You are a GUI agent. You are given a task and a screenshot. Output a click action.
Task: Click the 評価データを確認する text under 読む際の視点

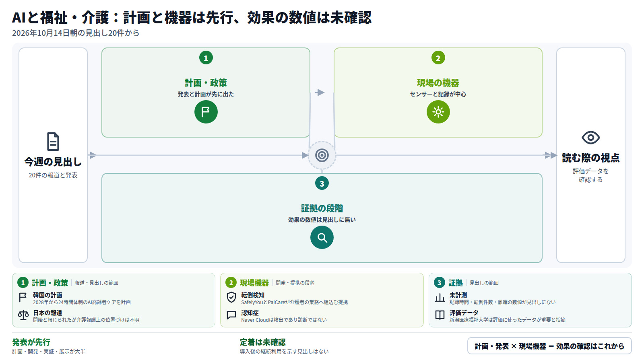tap(590, 175)
